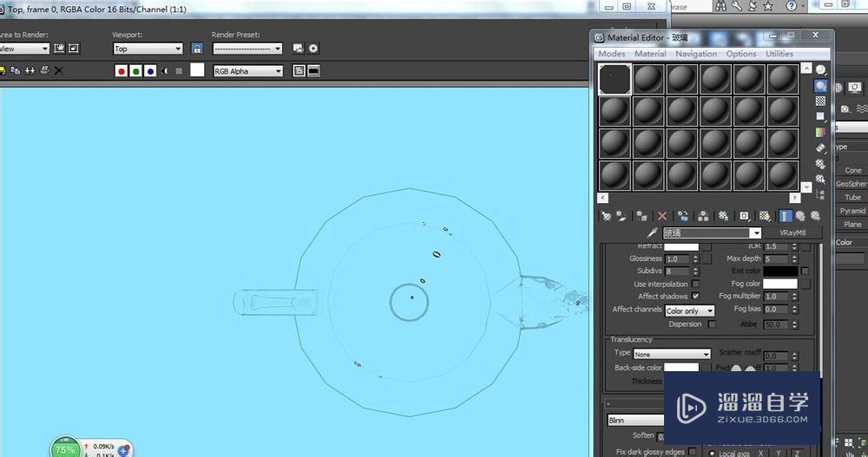Click Make Preview filmstrip icon
The height and width of the screenshot is (457, 868).
point(820,148)
